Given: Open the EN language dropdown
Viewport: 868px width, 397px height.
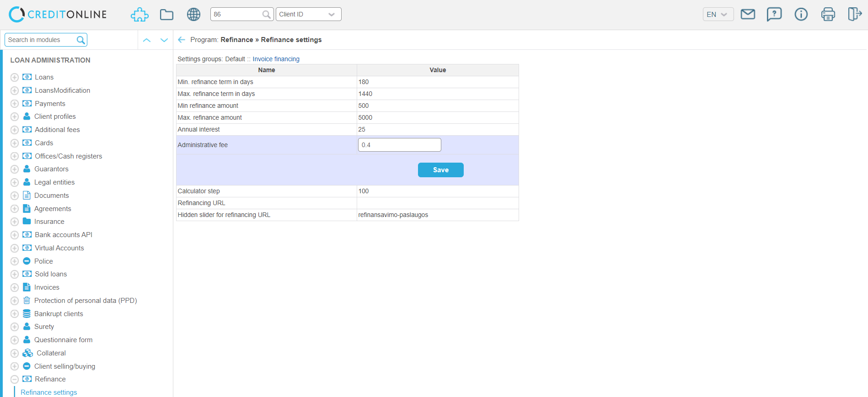Looking at the screenshot, I should 718,15.
